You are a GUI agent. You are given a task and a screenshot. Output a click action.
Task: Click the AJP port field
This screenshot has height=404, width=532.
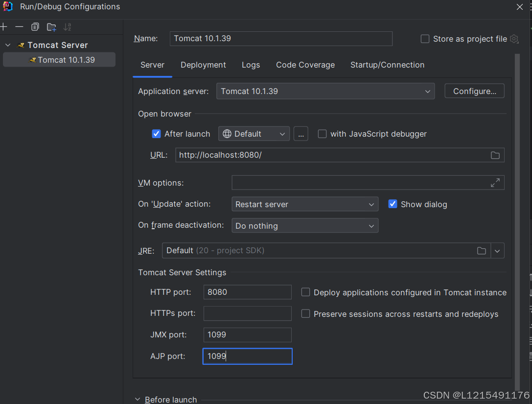[247, 356]
